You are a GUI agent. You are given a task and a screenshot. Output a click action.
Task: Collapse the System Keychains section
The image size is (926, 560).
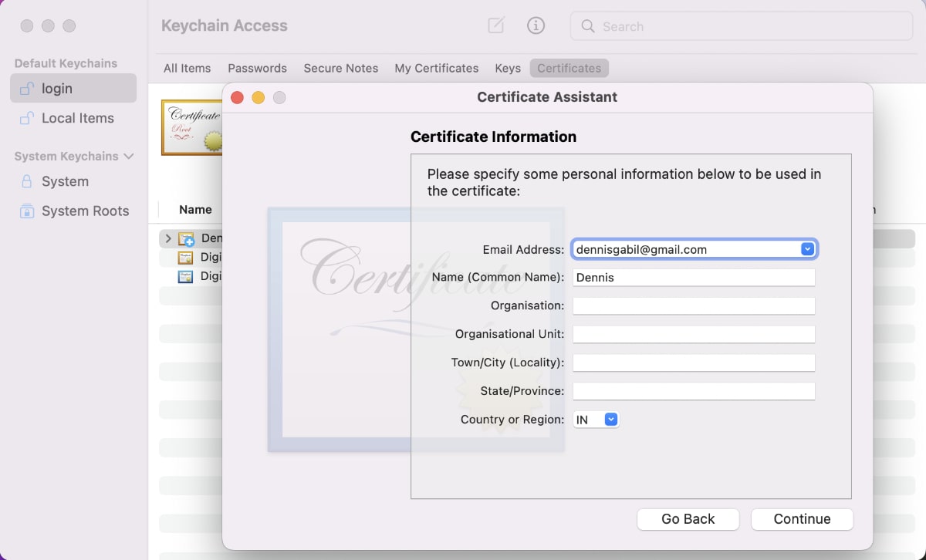tap(128, 157)
